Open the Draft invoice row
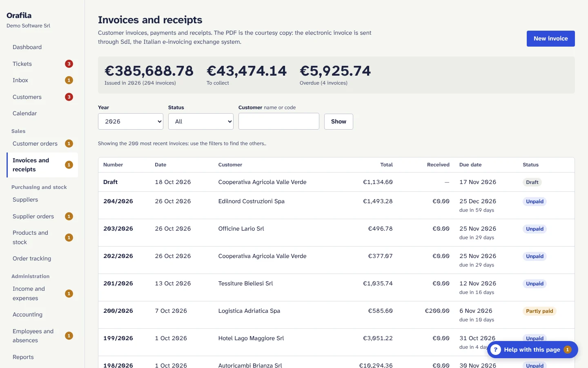 [336, 182]
